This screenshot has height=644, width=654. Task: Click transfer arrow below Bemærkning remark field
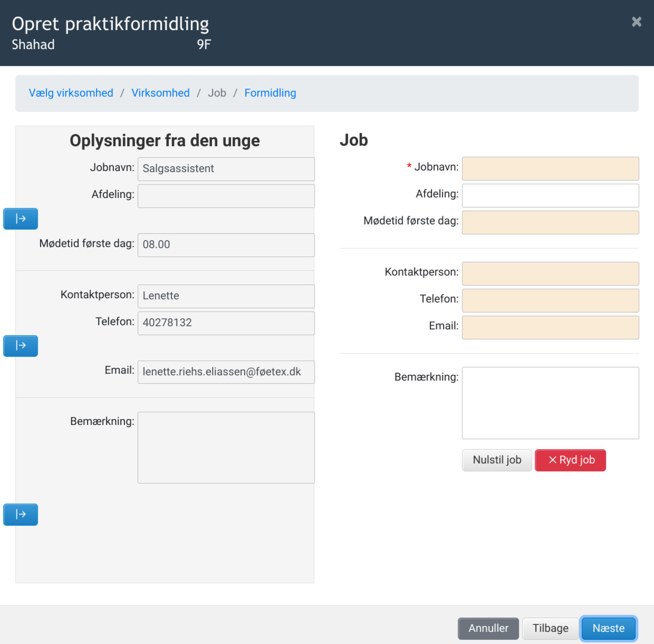(21, 514)
